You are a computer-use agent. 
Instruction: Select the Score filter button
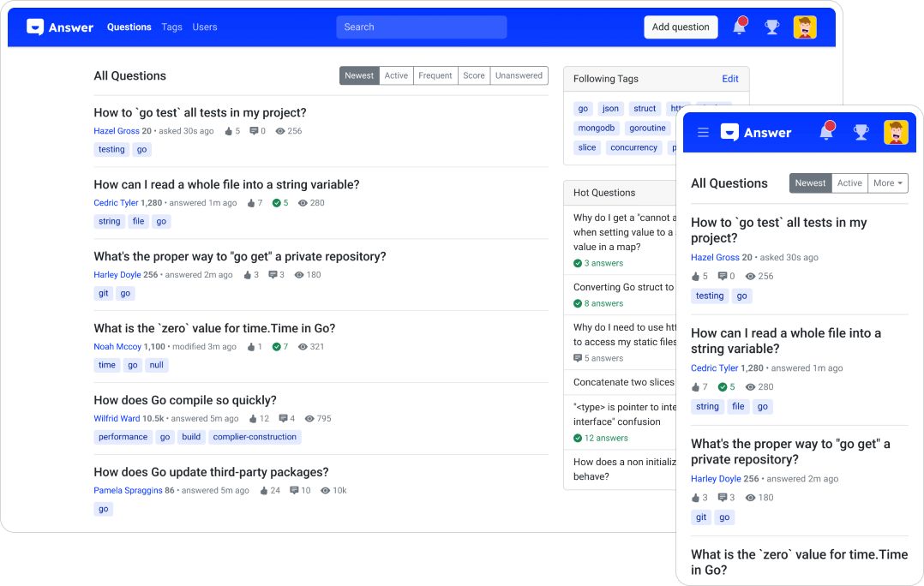474,75
